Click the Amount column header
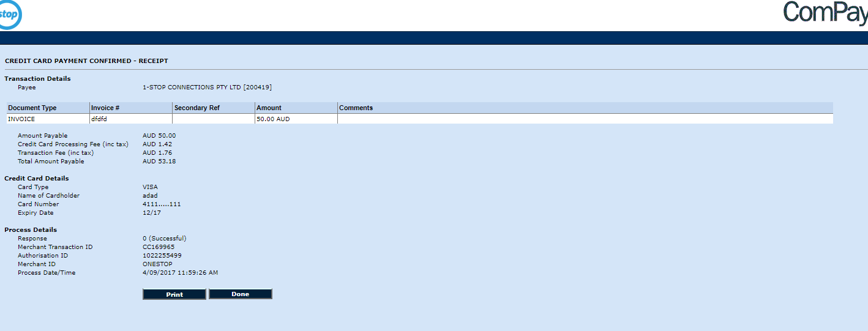 click(269, 108)
